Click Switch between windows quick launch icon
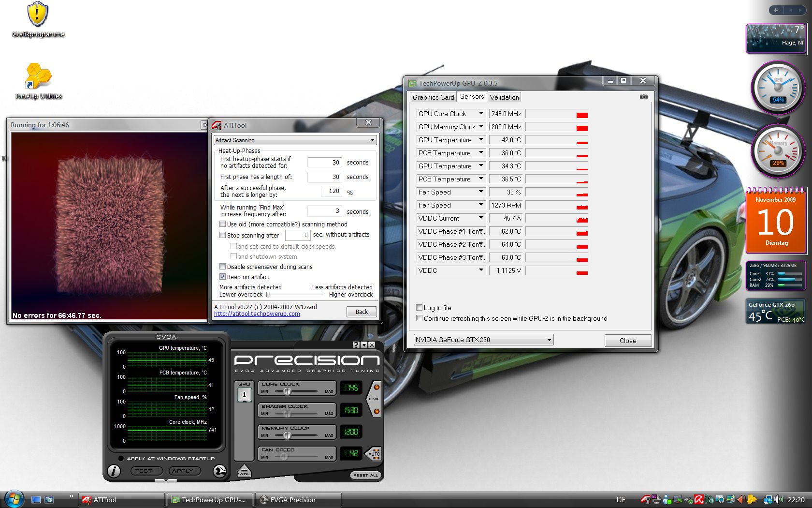Screen dimensions: 812x508 49,500
